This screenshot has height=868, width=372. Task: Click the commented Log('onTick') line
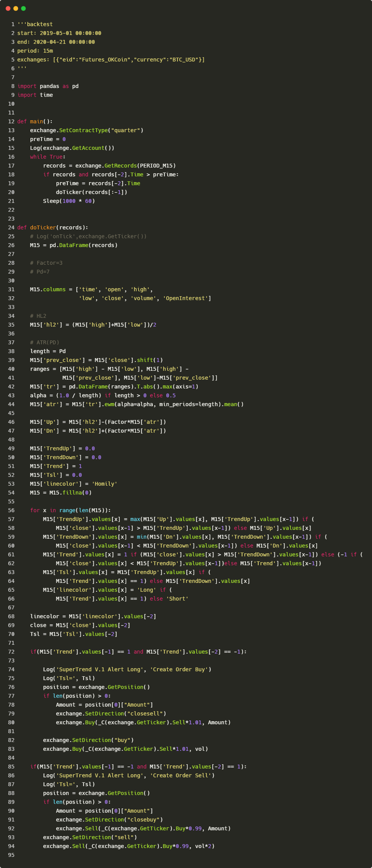tap(88, 236)
